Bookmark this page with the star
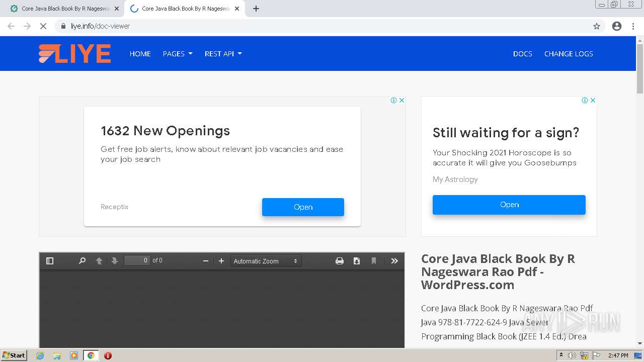Screen dimensions: 644x362 (597, 26)
